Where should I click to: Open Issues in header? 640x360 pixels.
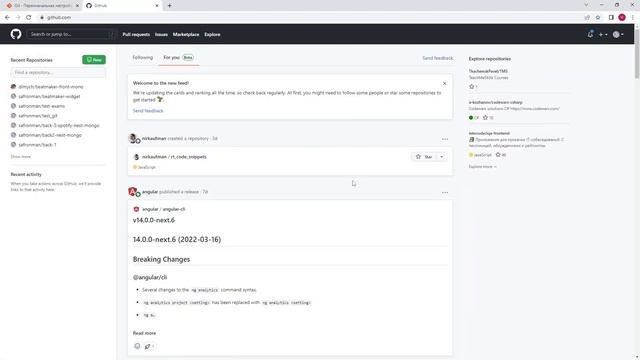click(161, 35)
